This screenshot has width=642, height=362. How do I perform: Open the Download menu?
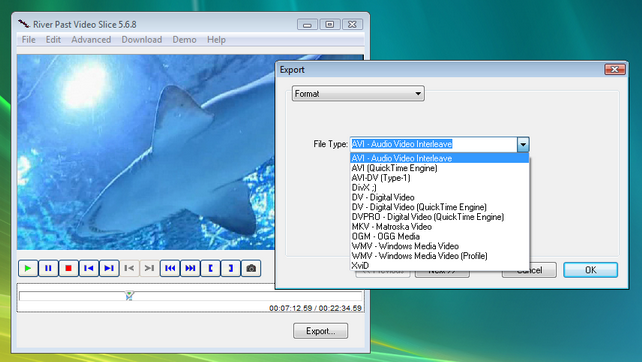coord(142,40)
